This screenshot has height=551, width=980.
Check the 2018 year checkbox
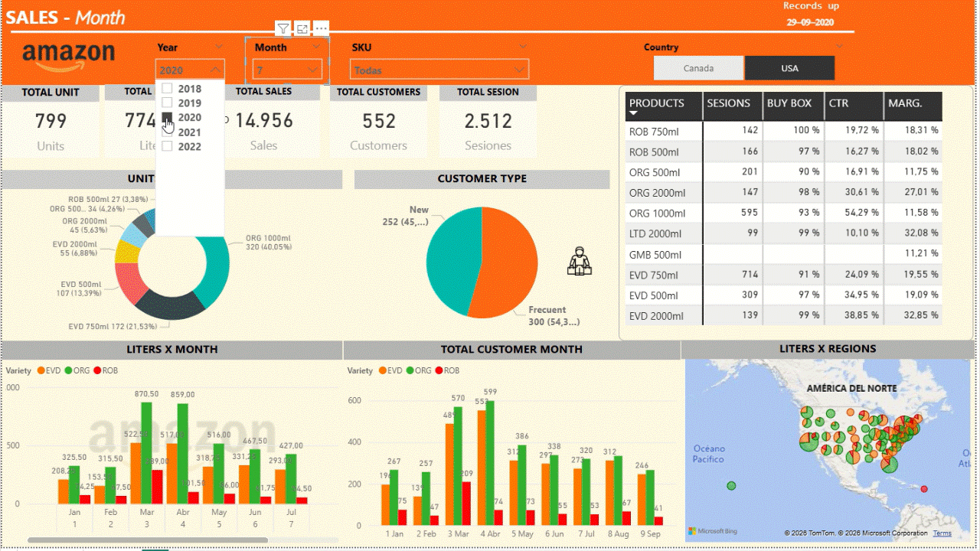pyautogui.click(x=167, y=89)
